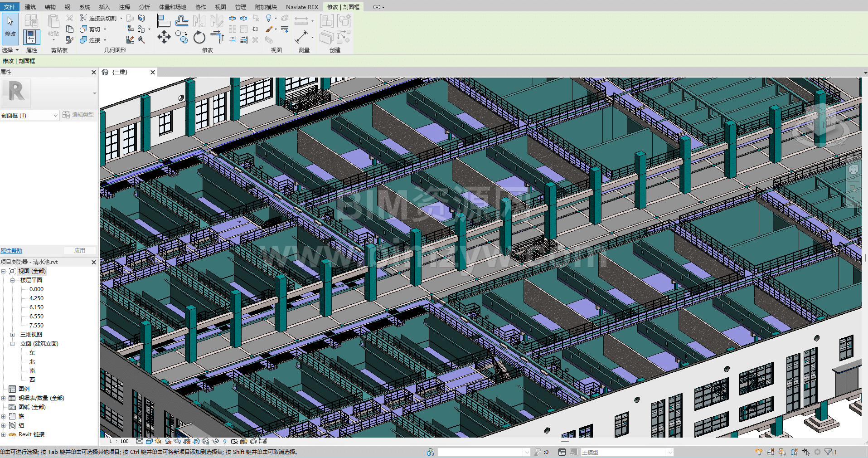Click the Hide in View lightbulb icon
The height and width of the screenshot is (458, 868).
269,19
